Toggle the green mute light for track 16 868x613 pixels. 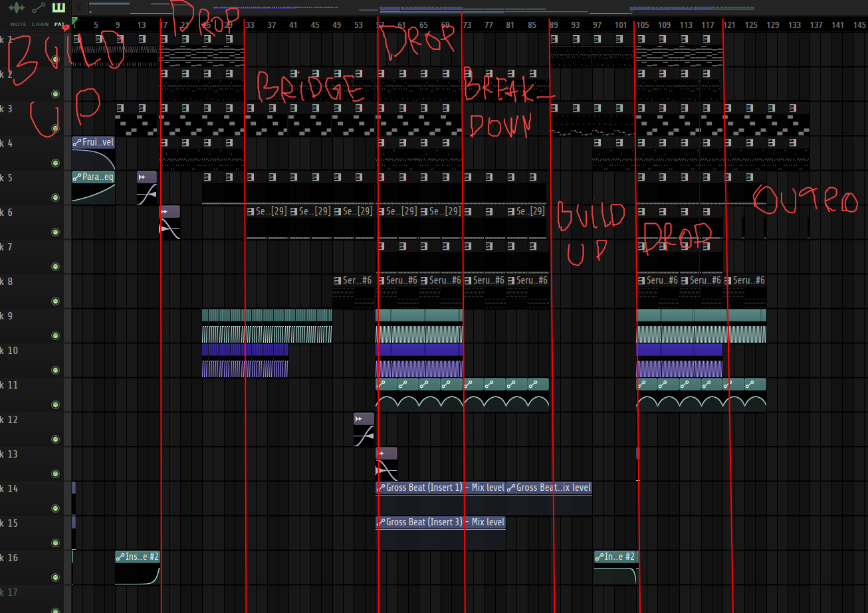point(56,577)
